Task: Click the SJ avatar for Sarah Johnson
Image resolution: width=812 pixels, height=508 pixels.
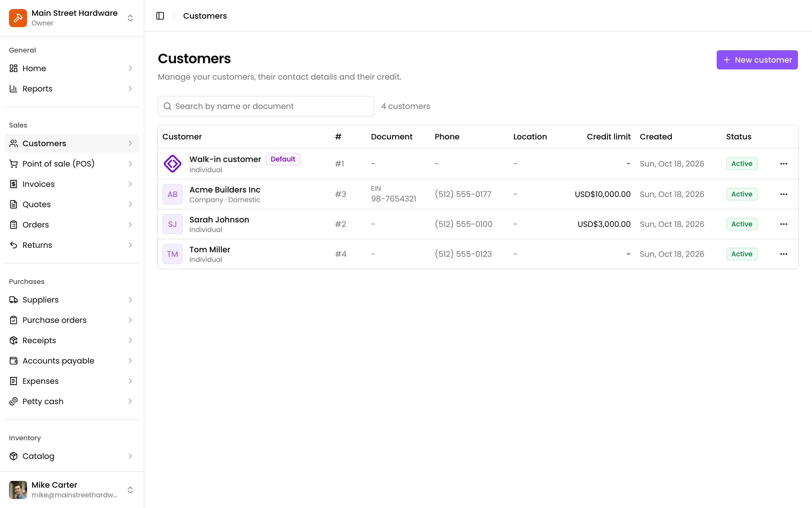Action: tap(173, 224)
